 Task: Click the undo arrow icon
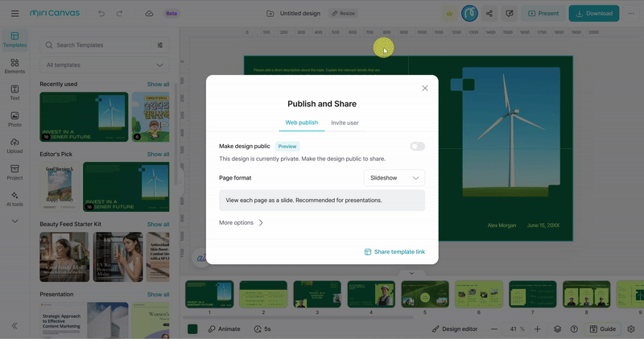point(101,14)
